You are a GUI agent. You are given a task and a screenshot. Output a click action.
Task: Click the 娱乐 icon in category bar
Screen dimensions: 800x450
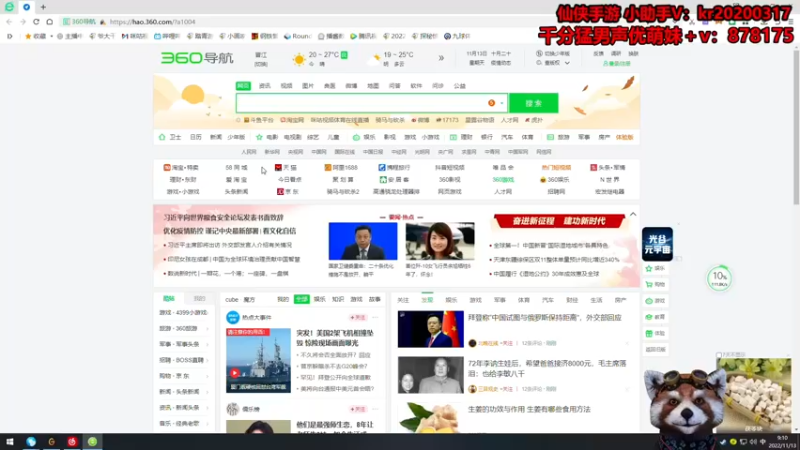pos(356,137)
